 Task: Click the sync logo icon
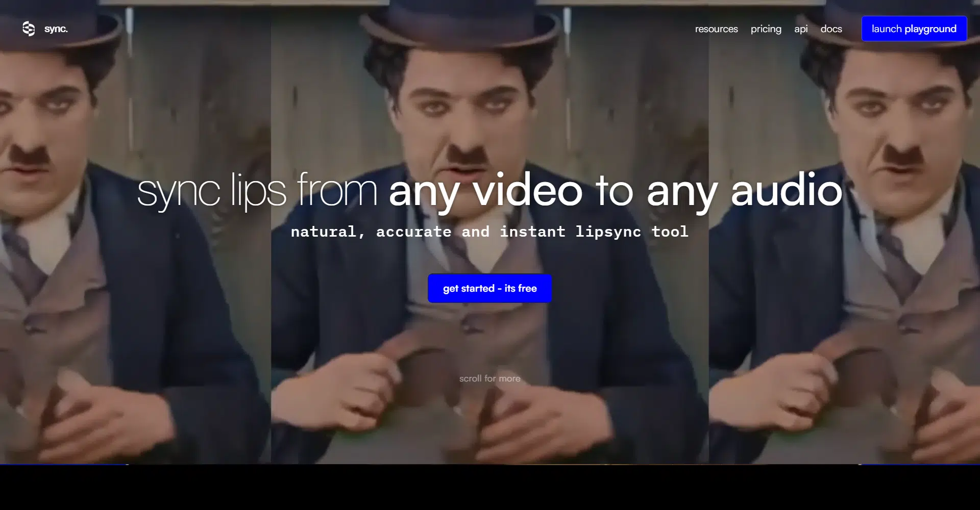tap(29, 29)
